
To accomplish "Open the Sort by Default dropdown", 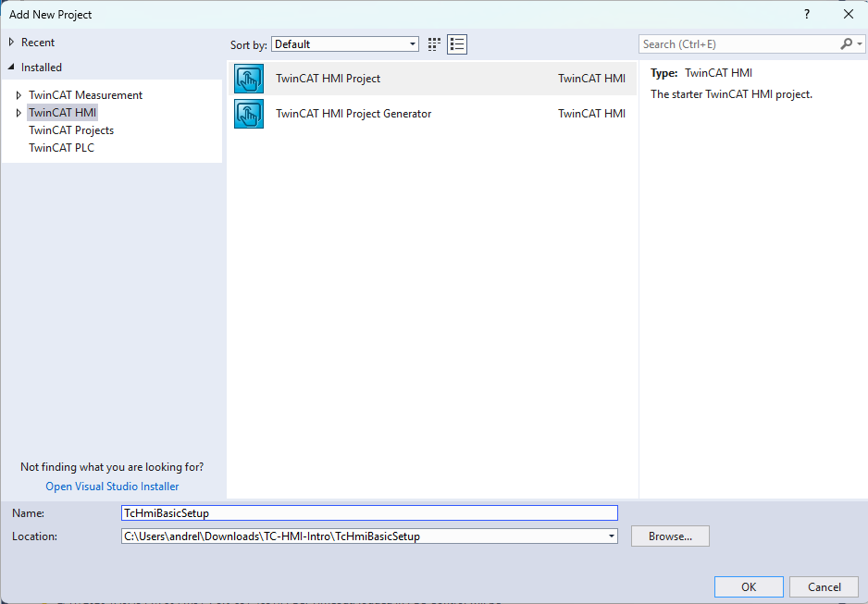I will pos(345,44).
